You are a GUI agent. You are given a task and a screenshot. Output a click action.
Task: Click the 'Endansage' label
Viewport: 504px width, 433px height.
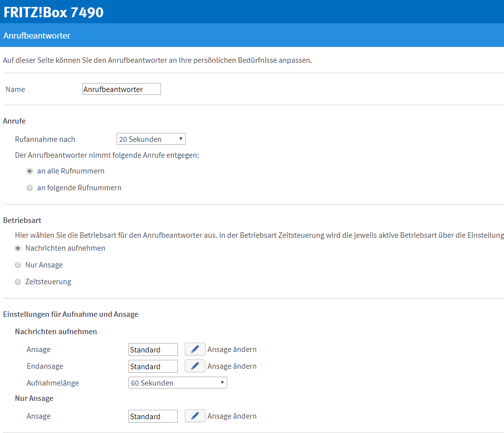pyautogui.click(x=45, y=366)
